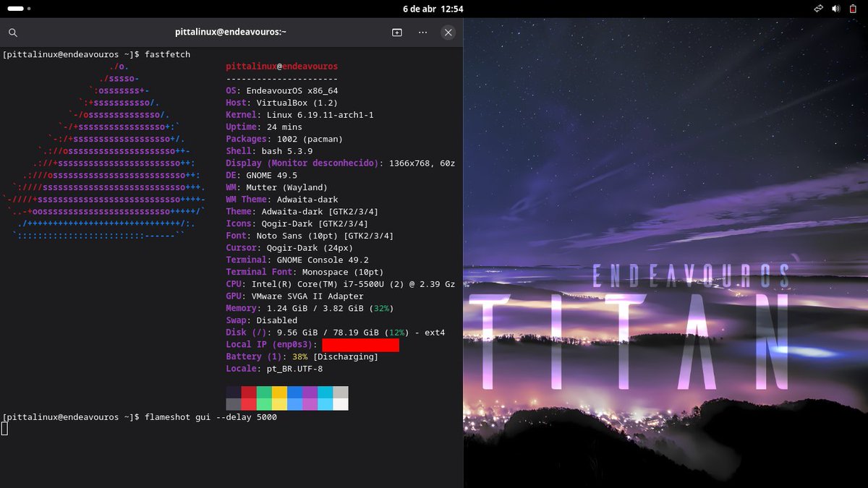Click the fastfetch command on first line
Image resolution: width=868 pixels, height=488 pixels.
click(x=167, y=54)
